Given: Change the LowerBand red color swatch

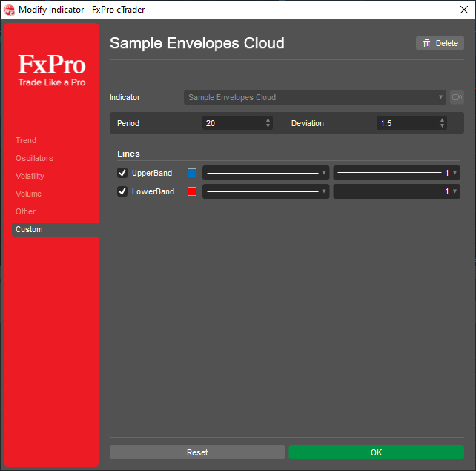Looking at the screenshot, I should (192, 191).
